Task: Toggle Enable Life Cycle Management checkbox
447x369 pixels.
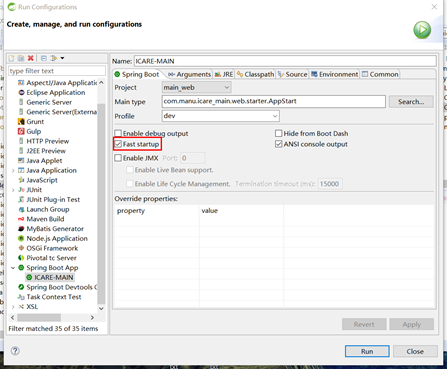Action: tap(130, 184)
